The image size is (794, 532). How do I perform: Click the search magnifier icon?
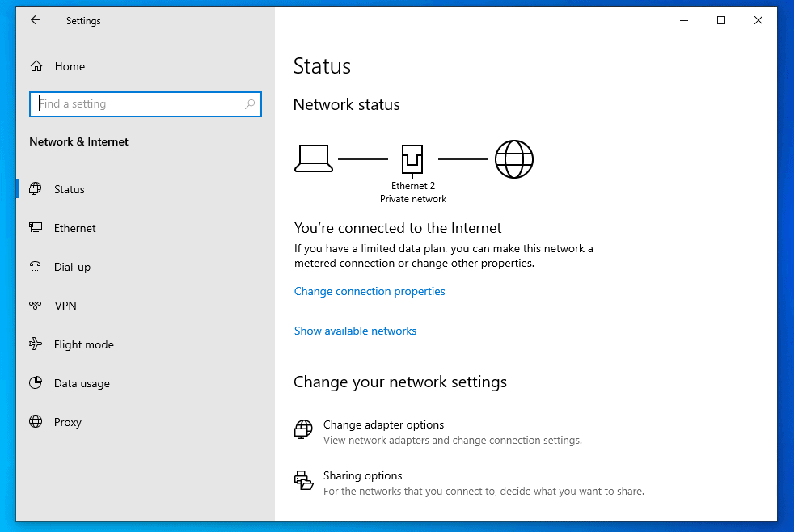click(250, 104)
